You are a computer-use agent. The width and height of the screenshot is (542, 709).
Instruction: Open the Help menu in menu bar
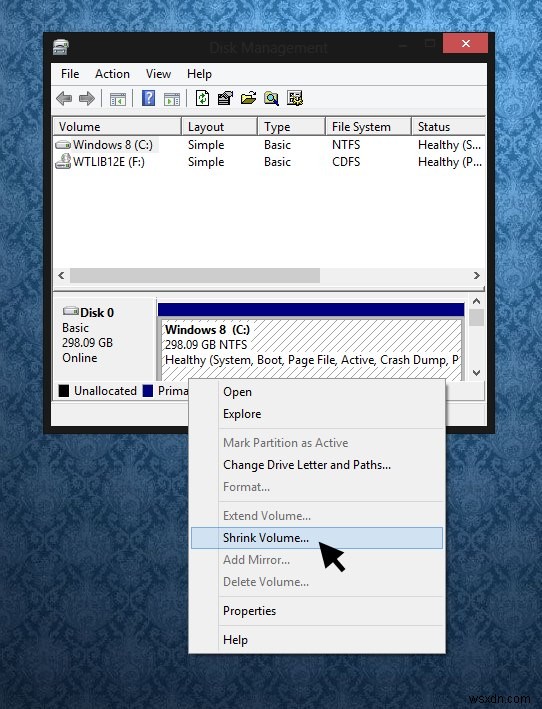click(x=199, y=74)
